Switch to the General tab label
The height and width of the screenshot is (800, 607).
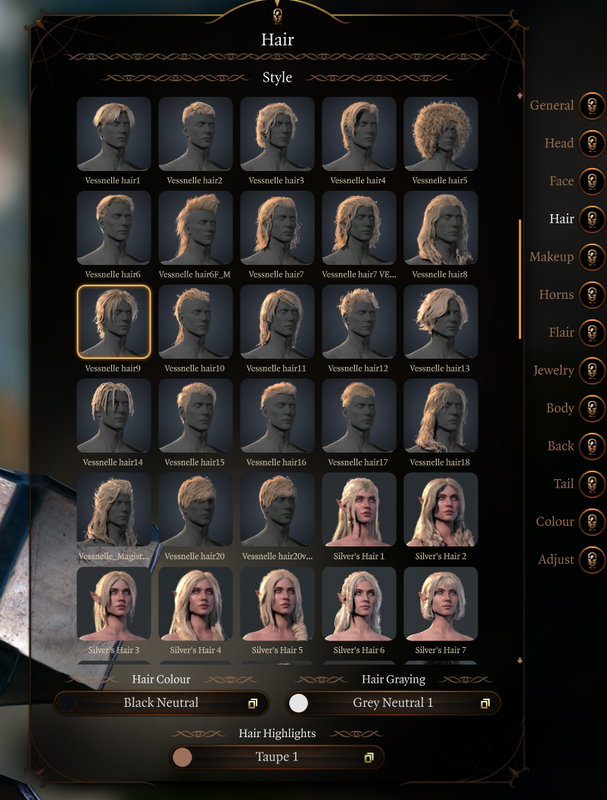(551, 106)
